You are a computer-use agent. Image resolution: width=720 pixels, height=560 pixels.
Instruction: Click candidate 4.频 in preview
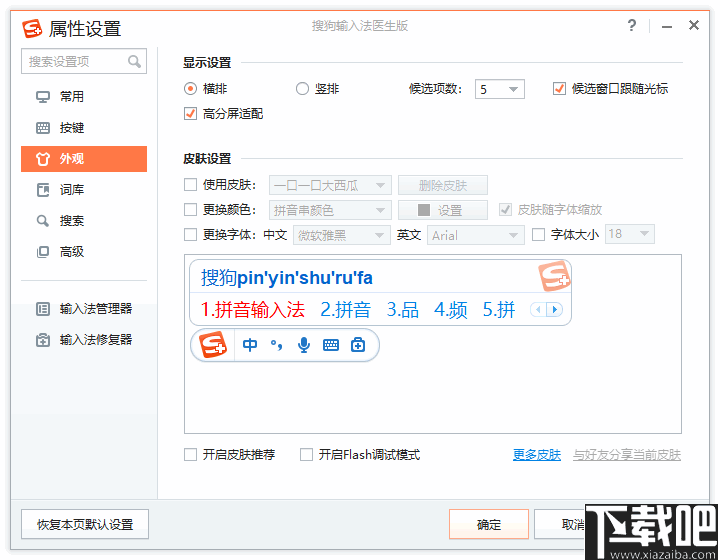click(451, 310)
